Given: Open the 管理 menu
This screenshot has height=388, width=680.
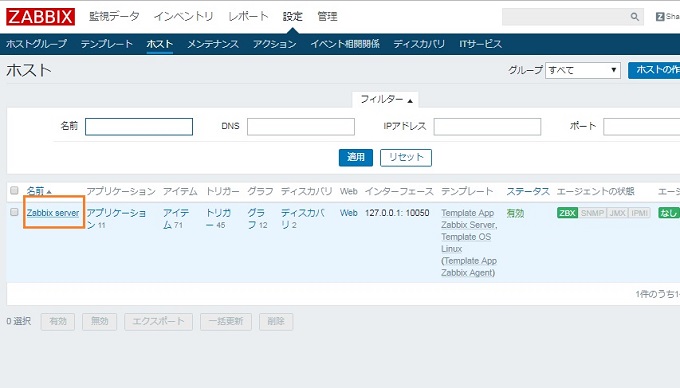Looking at the screenshot, I should tap(327, 16).
